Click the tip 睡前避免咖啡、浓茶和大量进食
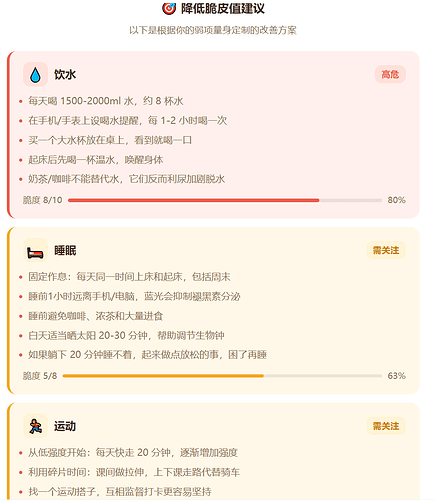Viewport: 435px width, 500px height. [x=95, y=316]
